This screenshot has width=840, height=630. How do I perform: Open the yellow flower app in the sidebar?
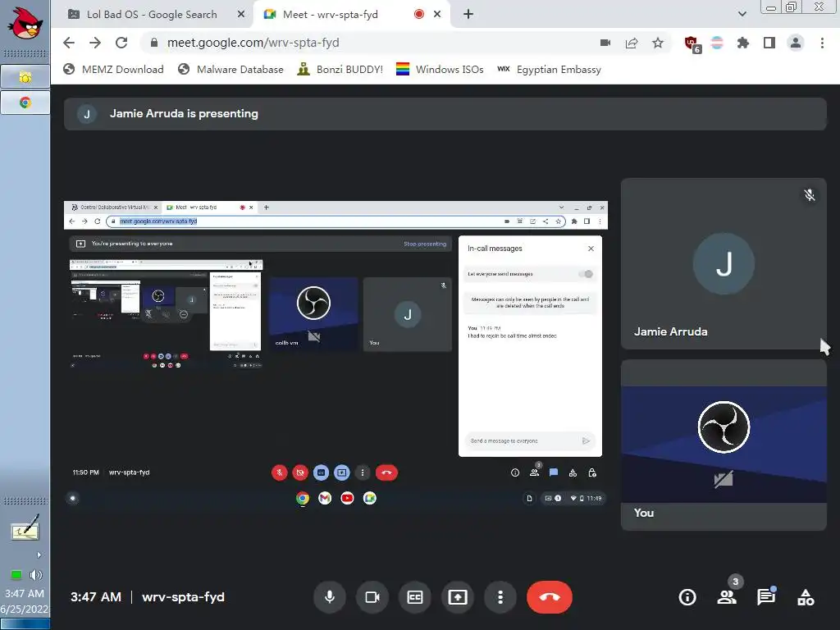[x=25, y=77]
